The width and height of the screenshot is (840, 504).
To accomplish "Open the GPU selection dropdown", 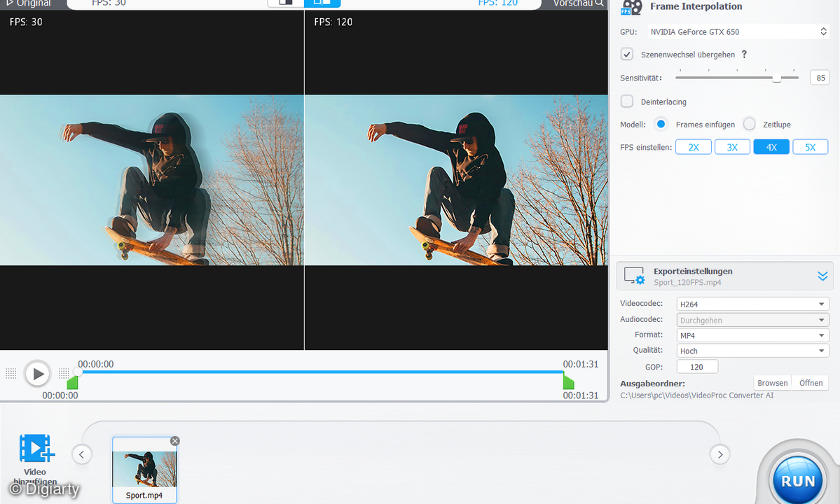I will (x=738, y=31).
